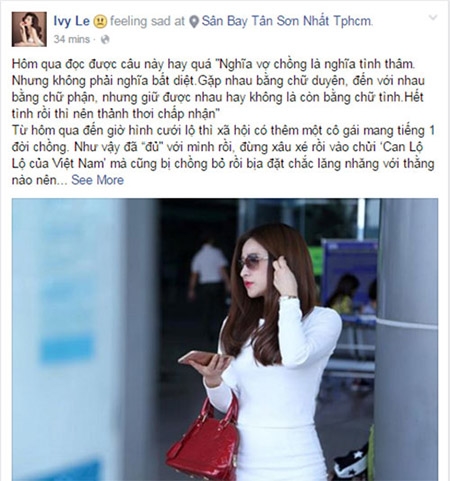Click the globe public privacy icon

[x=105, y=40]
